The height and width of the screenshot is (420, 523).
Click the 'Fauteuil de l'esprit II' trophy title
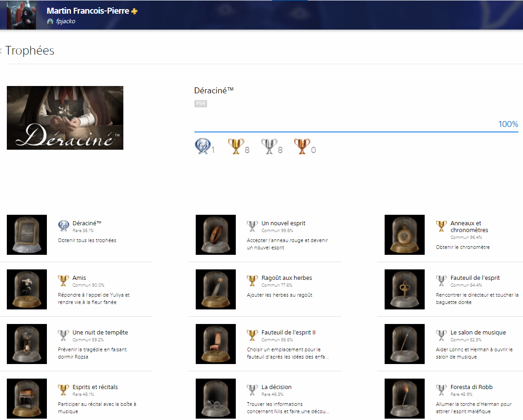(x=288, y=333)
